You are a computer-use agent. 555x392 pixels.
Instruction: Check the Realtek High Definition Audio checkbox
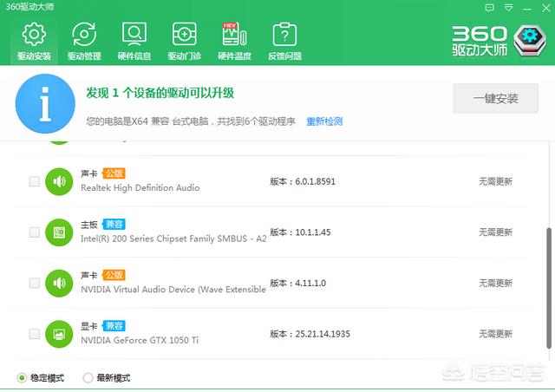coord(35,181)
